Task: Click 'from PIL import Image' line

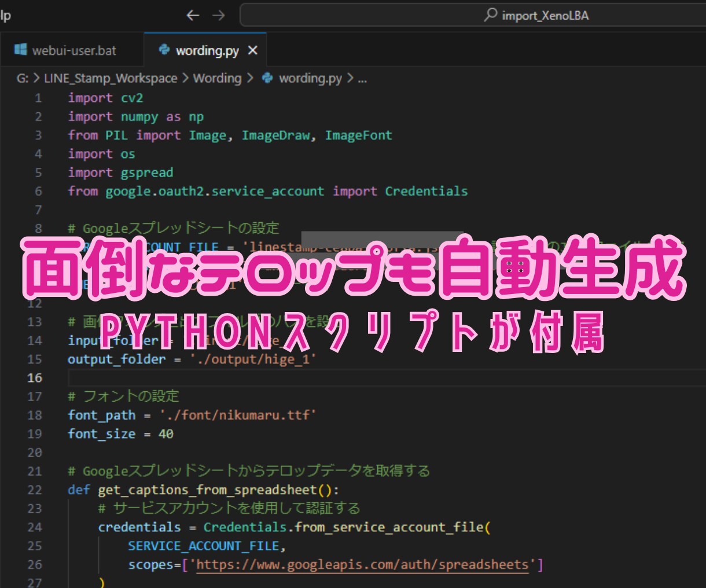Action: (230, 135)
